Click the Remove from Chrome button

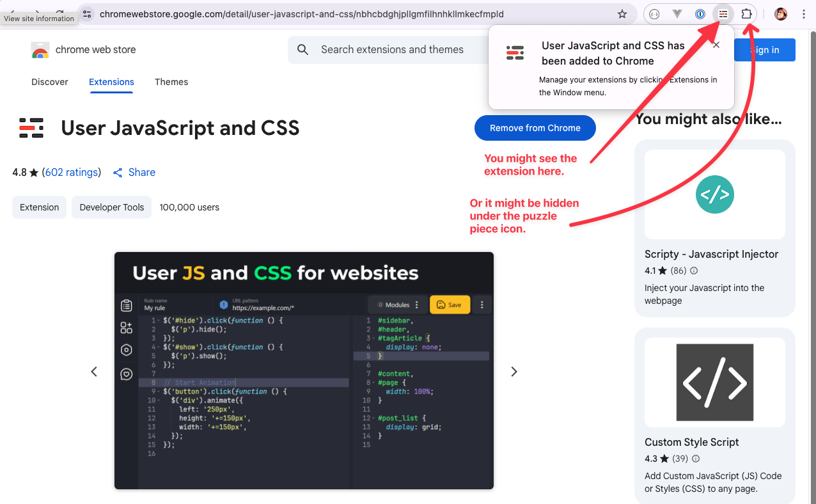535,128
